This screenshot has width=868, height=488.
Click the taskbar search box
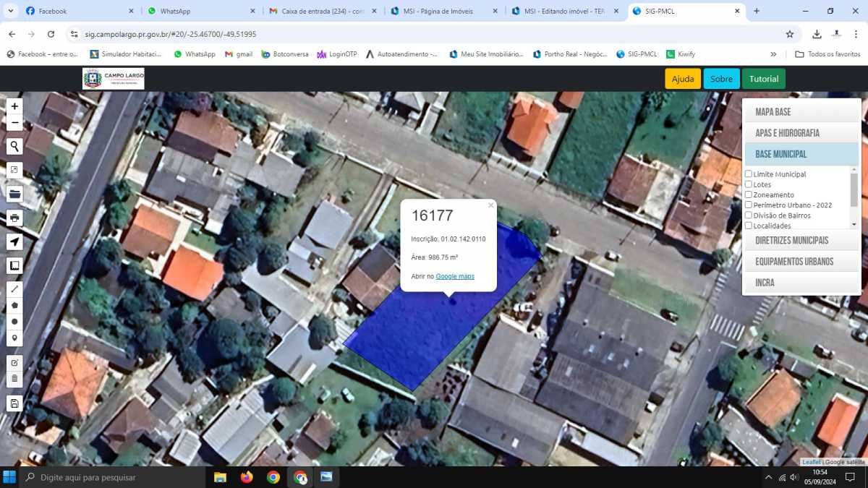click(112, 477)
